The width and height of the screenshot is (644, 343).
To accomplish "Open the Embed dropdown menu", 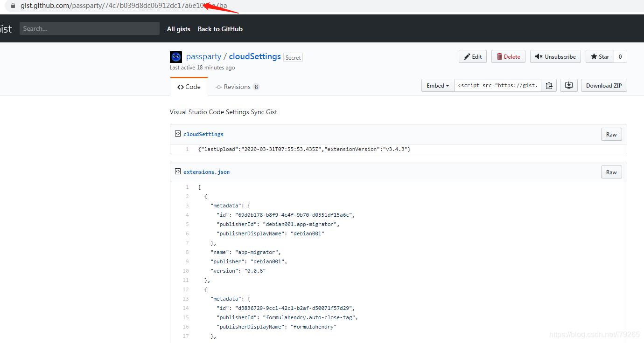I will pyautogui.click(x=437, y=85).
